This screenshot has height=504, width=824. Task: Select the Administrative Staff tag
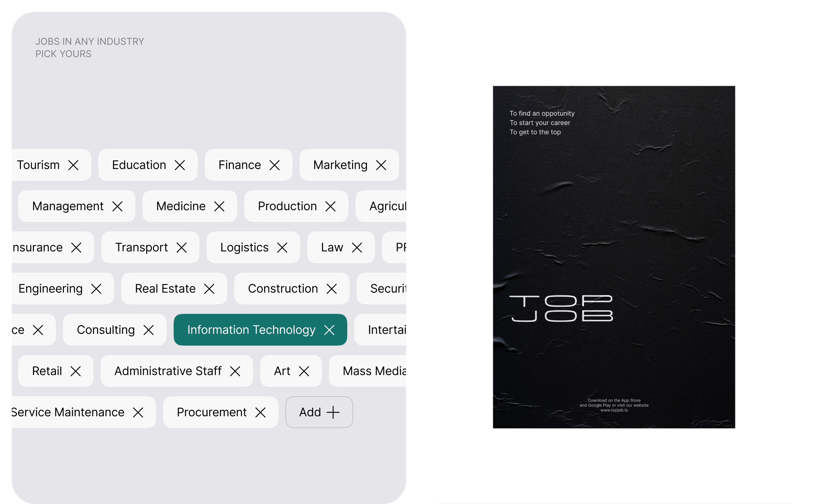(177, 371)
